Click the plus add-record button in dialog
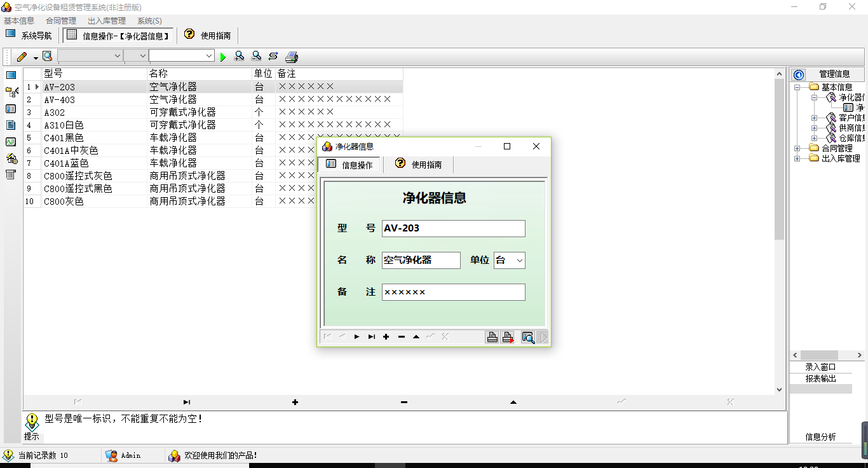Image resolution: width=868 pixels, height=468 pixels. [x=386, y=337]
